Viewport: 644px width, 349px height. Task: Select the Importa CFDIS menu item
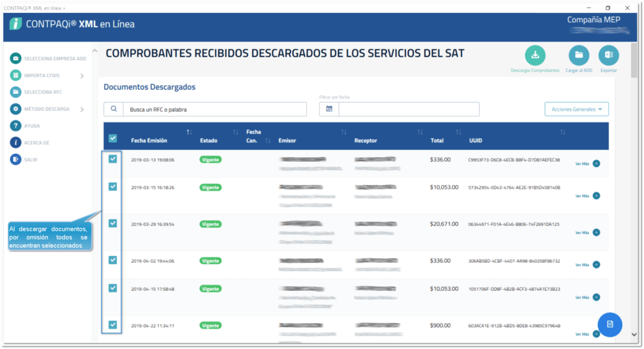tap(42, 75)
